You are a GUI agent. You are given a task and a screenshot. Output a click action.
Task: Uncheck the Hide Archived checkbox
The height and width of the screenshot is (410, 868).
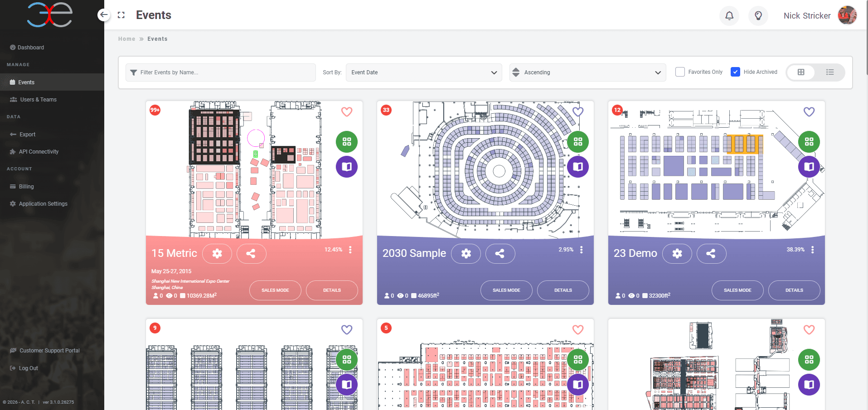coord(735,72)
